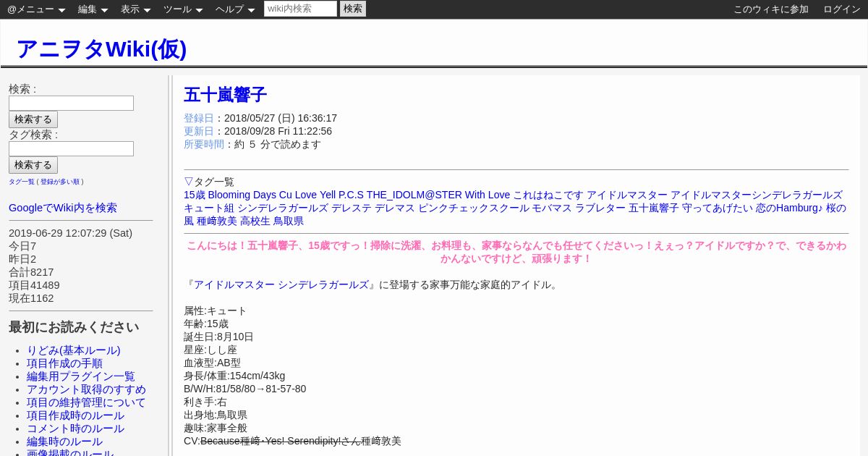The height and width of the screenshot is (456, 868).
Task: Open the 編集 dropdown menu
Action: 93,9
